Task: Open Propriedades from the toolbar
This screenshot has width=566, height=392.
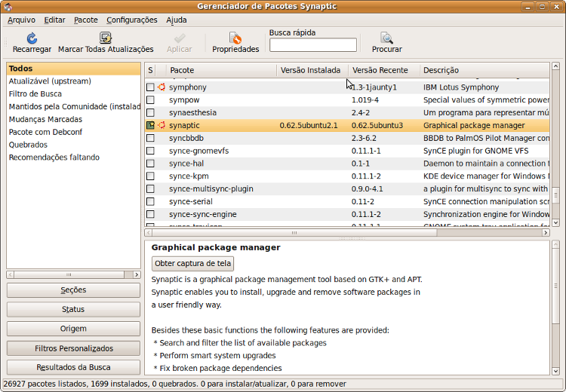Action: click(x=235, y=38)
